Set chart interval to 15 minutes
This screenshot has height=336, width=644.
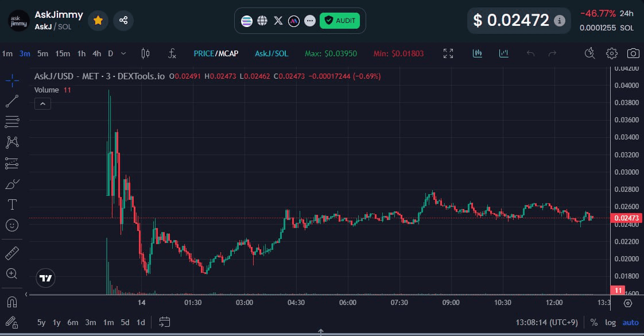[63, 54]
